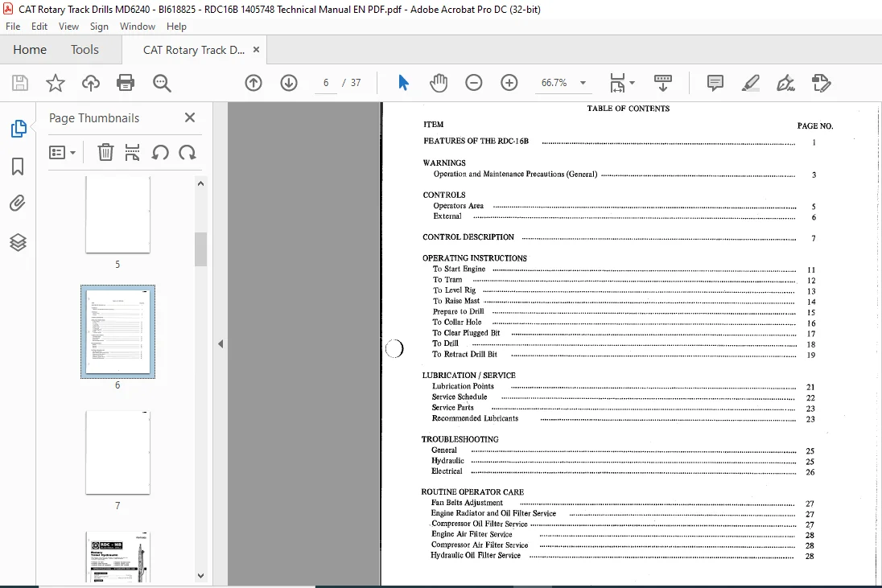Click the 'To Start Engine' contents entry
The width and height of the screenshot is (882, 588).
tap(459, 269)
